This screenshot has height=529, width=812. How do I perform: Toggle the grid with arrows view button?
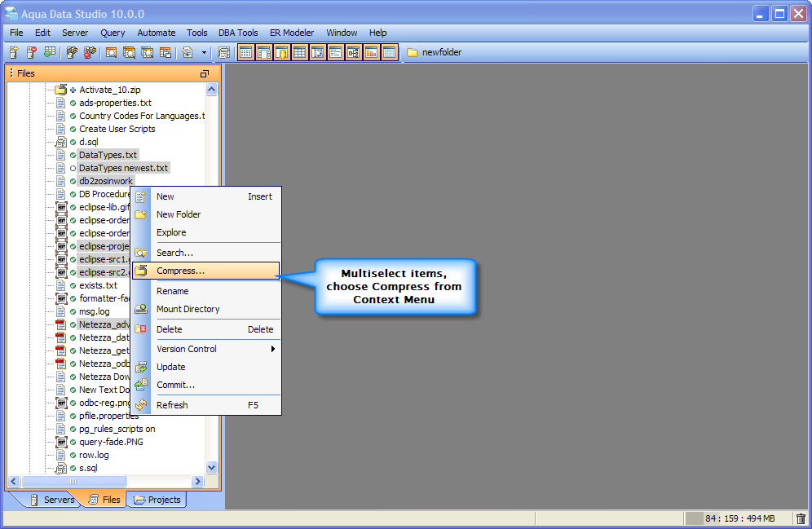pyautogui.click(x=317, y=52)
